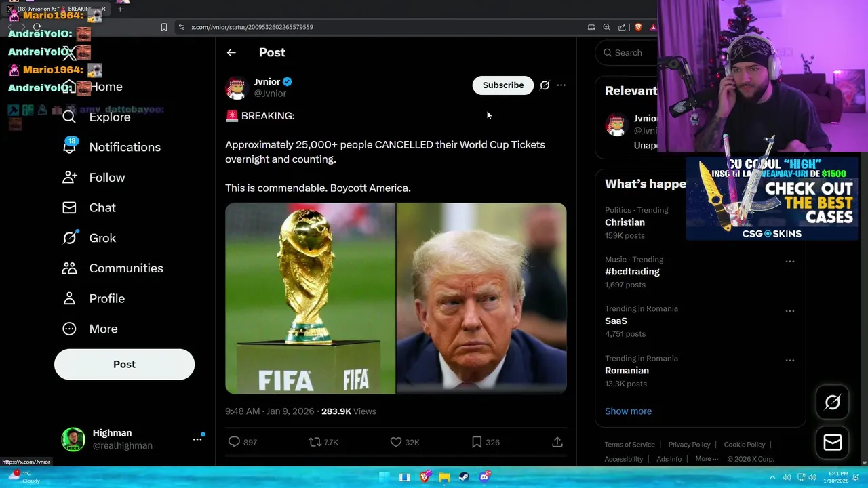Open the floating Grok button
Screen dimensions: 868x488
click(x=832, y=403)
